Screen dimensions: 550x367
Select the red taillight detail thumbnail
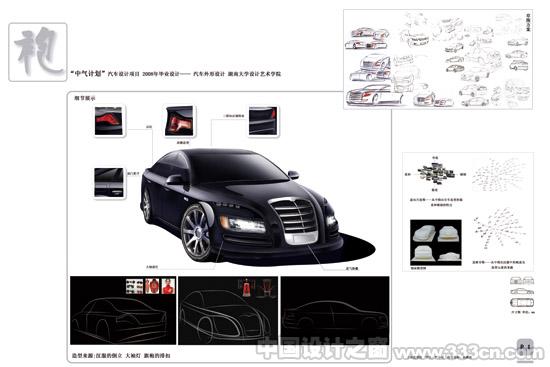109,121
